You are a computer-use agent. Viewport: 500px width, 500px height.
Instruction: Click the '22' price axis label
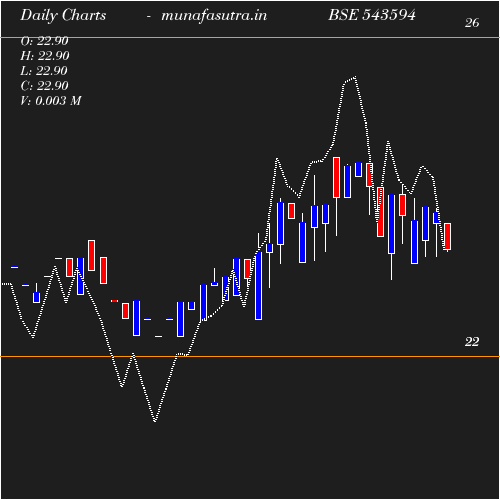472,342
